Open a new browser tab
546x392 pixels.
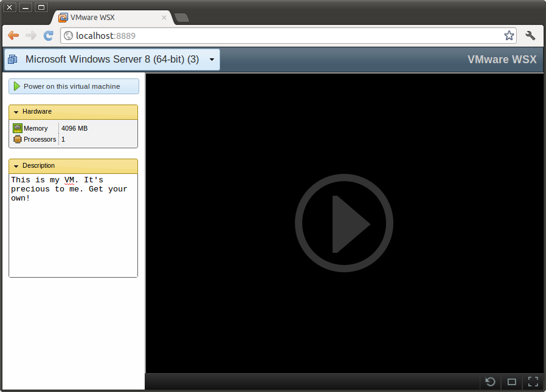click(181, 18)
